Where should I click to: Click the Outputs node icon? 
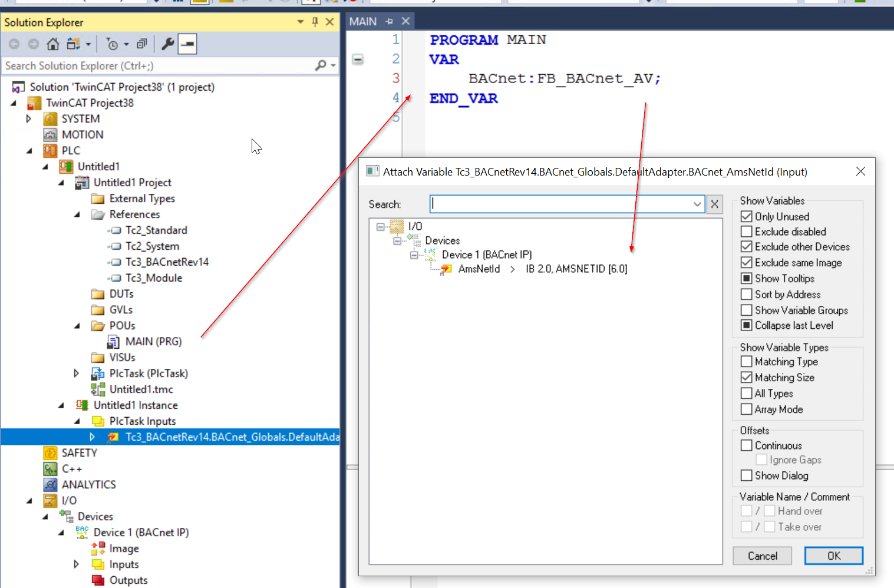[98, 580]
